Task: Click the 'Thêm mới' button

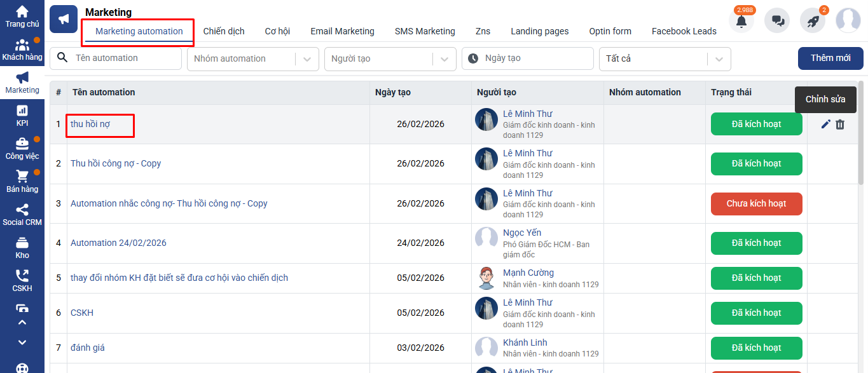Action: pos(830,58)
